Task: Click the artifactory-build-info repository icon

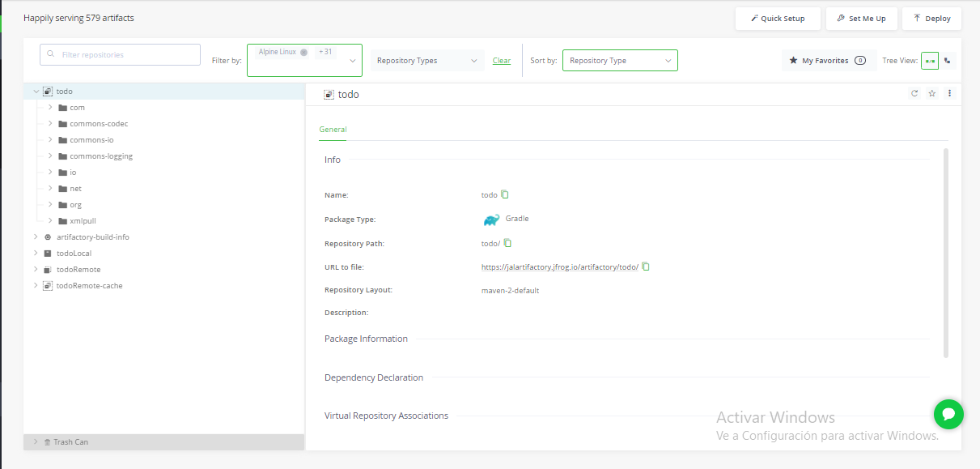Action: [48, 237]
